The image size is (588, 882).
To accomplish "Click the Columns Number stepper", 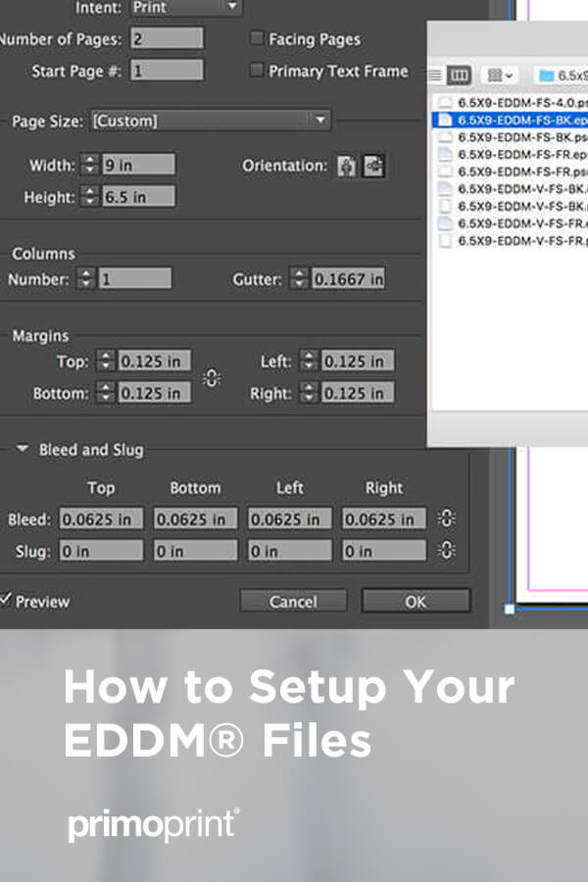I will click(x=85, y=278).
